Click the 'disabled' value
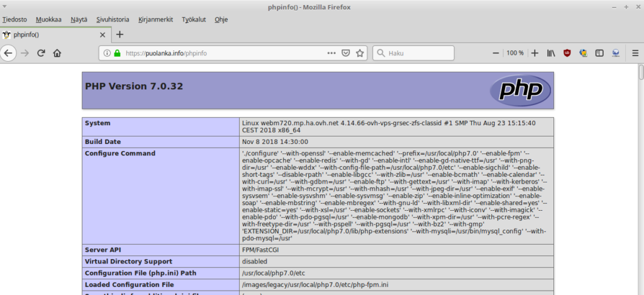 [255, 261]
